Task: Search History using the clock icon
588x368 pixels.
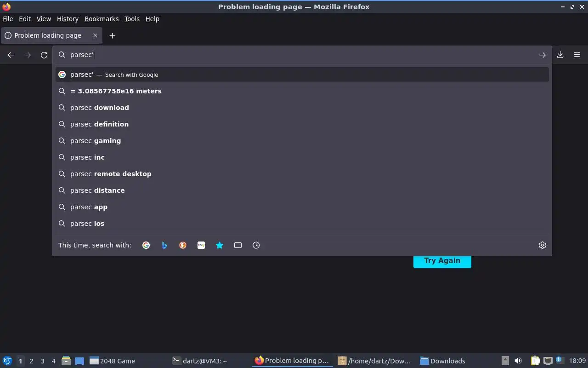Action: click(256, 245)
